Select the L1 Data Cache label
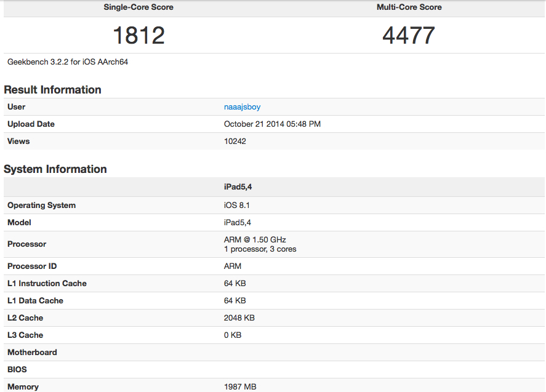Viewport: 546px width, 392px height. (x=35, y=301)
